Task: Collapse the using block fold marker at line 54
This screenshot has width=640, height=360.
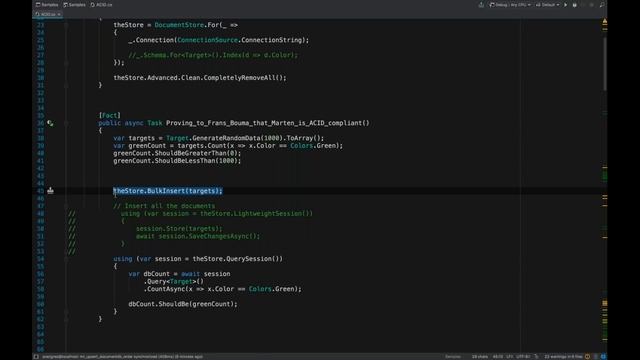Action: click(66, 259)
